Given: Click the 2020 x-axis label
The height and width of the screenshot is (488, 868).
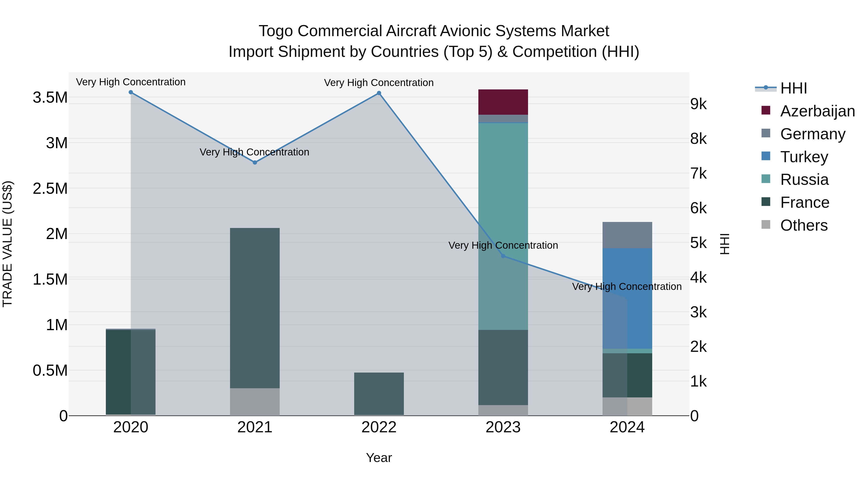Looking at the screenshot, I should [131, 427].
